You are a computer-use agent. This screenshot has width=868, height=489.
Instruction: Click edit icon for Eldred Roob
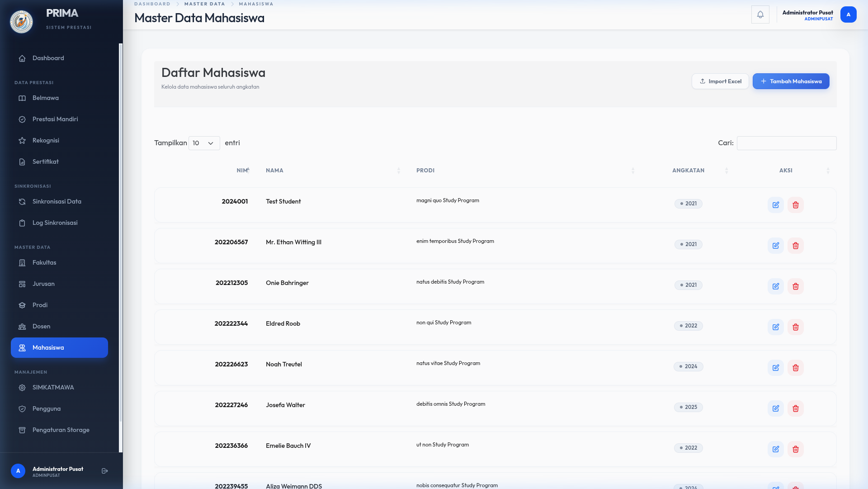coord(775,327)
